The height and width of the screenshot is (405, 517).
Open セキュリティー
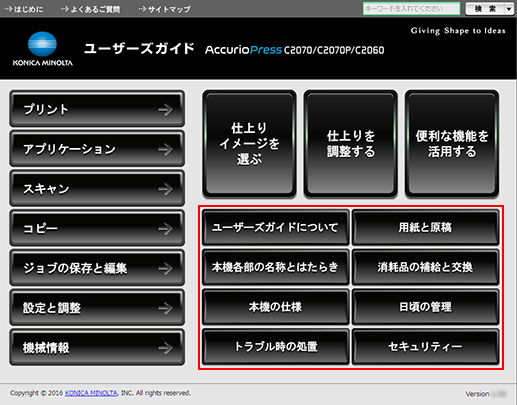[426, 346]
